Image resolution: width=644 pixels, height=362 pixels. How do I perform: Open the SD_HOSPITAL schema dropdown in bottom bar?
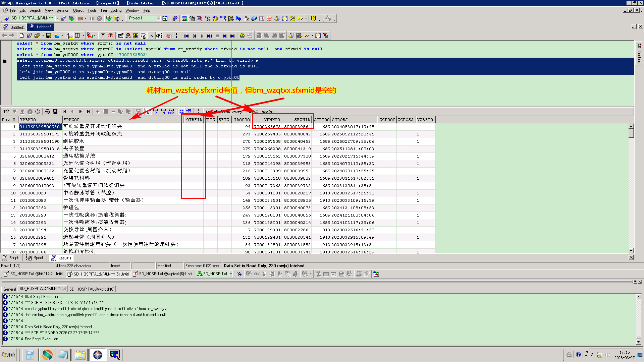(231, 274)
